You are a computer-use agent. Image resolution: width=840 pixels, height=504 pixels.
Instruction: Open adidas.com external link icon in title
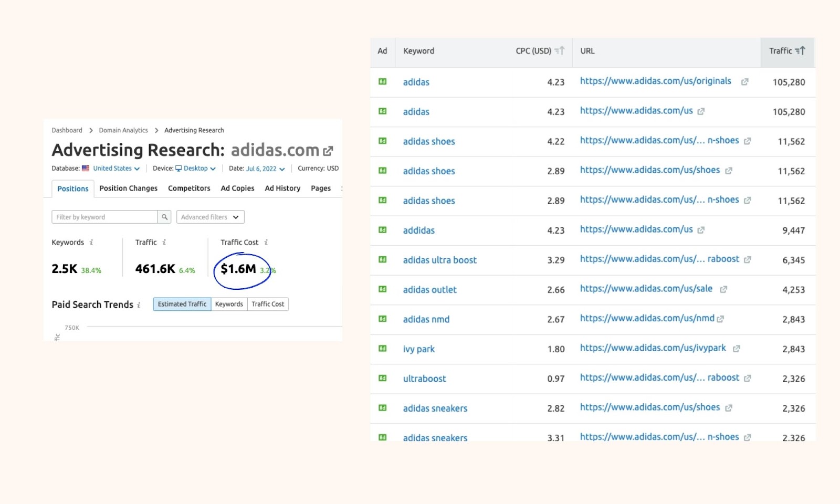328,151
